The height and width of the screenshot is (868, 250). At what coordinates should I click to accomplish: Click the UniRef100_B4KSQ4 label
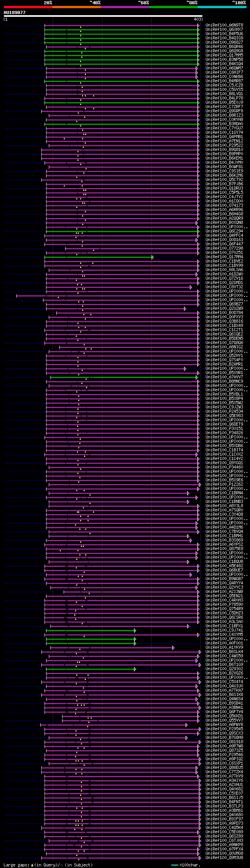pos(224,64)
